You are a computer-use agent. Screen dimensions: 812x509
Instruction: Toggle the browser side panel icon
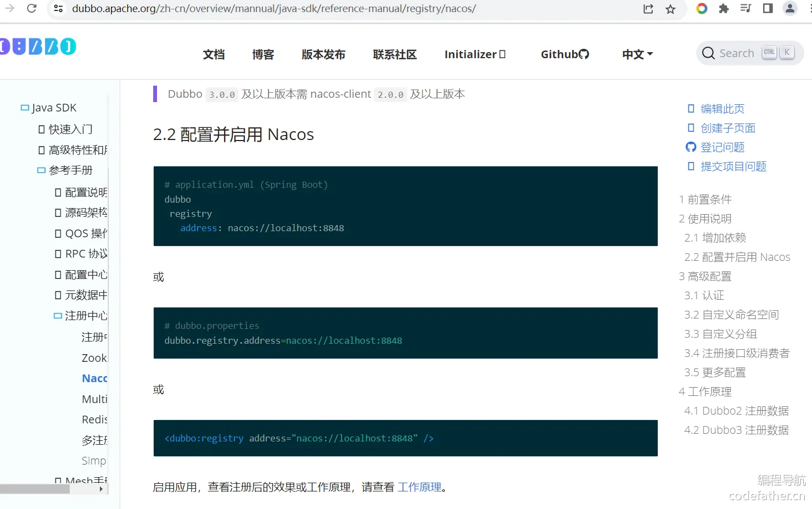[768, 8]
